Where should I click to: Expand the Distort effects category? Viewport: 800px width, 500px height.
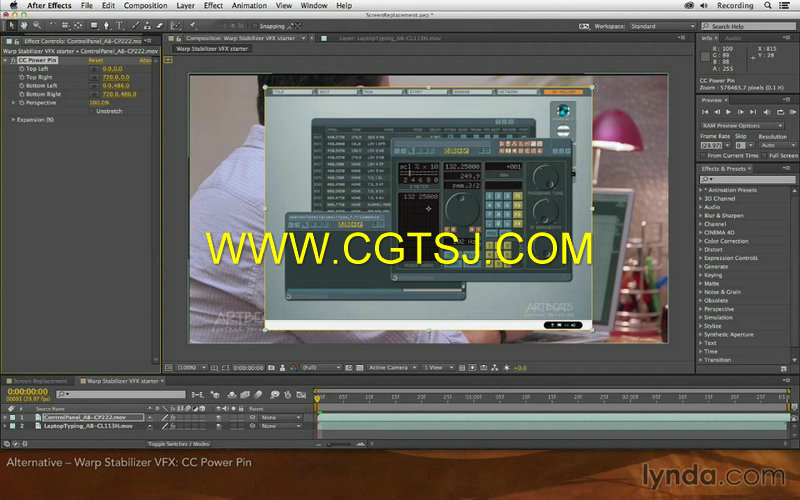[x=701, y=249]
